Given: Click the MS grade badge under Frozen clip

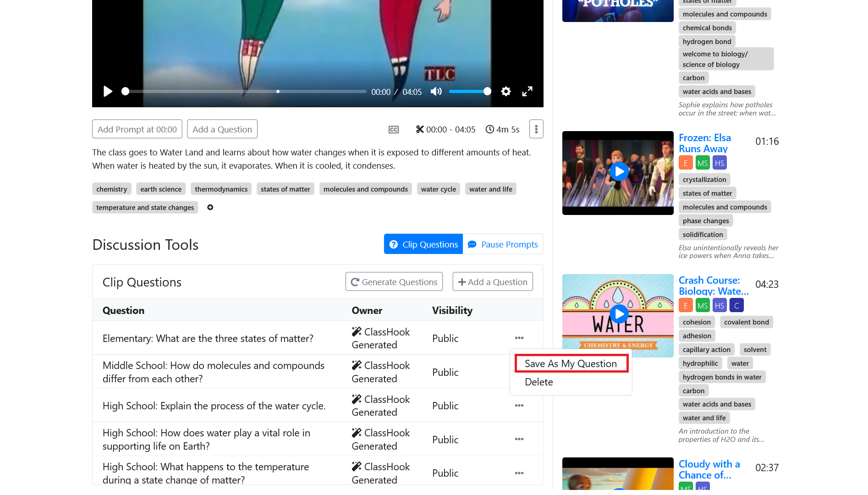Looking at the screenshot, I should [x=703, y=163].
